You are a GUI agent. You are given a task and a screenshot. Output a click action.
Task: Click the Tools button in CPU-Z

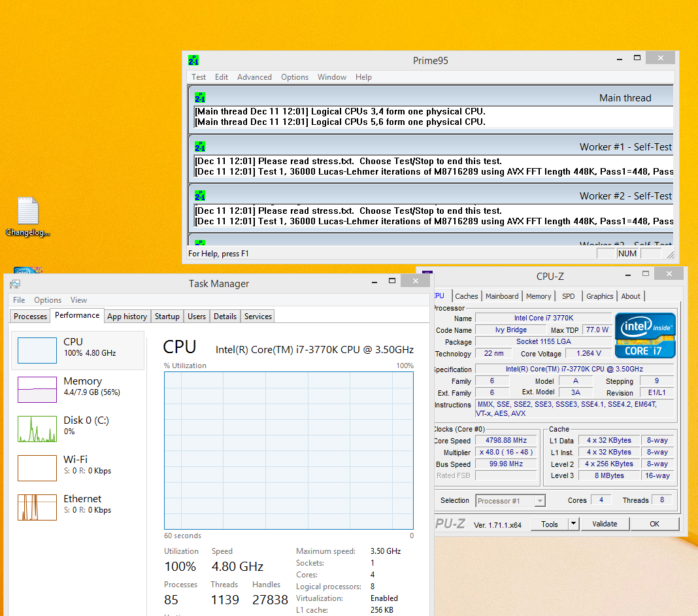(550, 524)
